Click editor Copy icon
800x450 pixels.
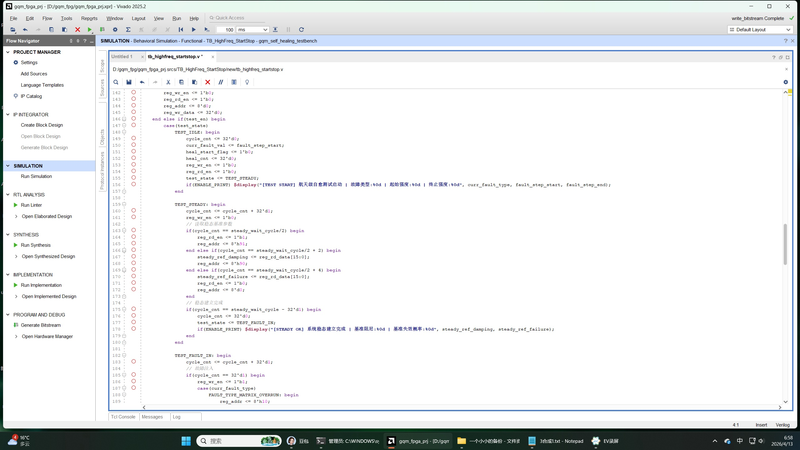coord(181,82)
